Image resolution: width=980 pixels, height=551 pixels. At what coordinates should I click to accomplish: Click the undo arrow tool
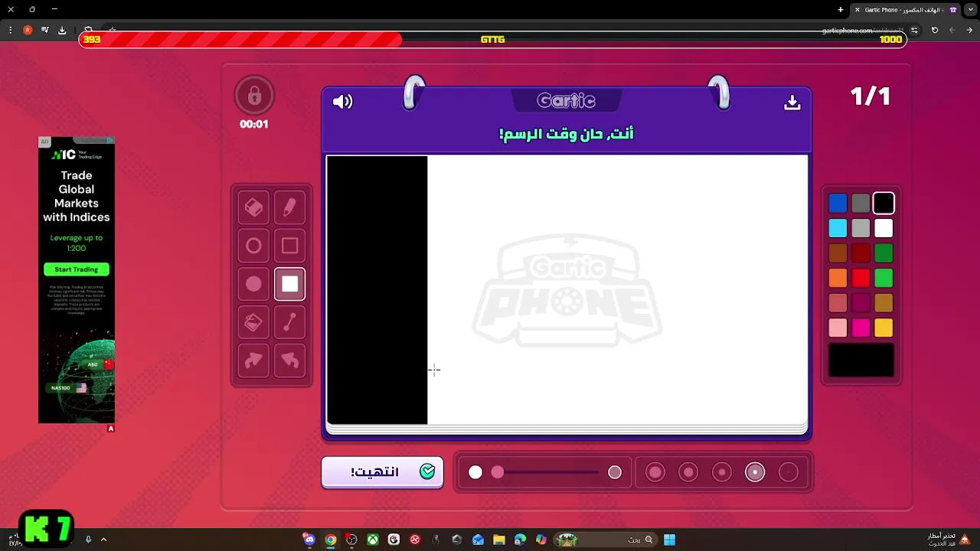tap(289, 360)
